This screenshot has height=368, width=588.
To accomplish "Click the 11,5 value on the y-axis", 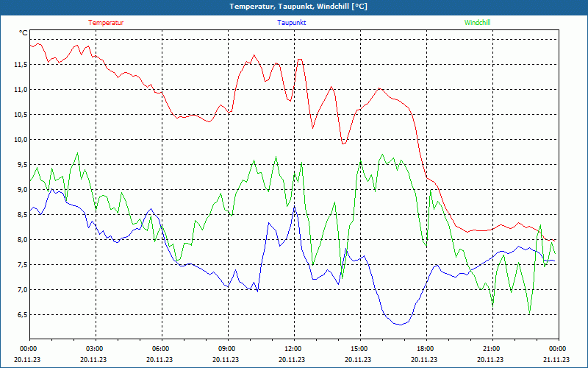I will click(x=20, y=65).
